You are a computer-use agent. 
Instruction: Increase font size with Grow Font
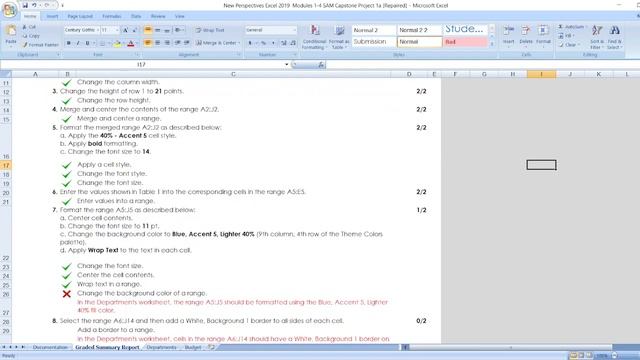tap(126, 30)
